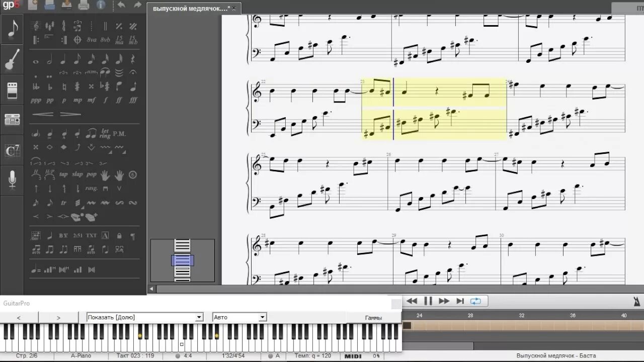Toggle the metronome icon
The width and height of the screenshot is (644, 362).
[636, 301]
